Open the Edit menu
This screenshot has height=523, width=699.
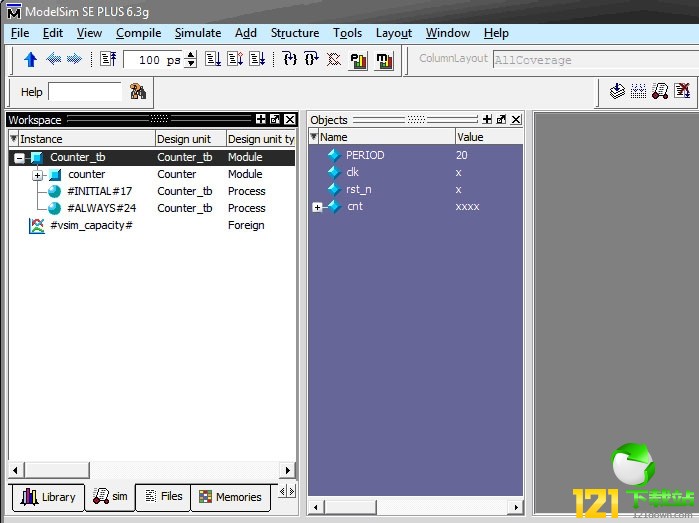click(53, 33)
